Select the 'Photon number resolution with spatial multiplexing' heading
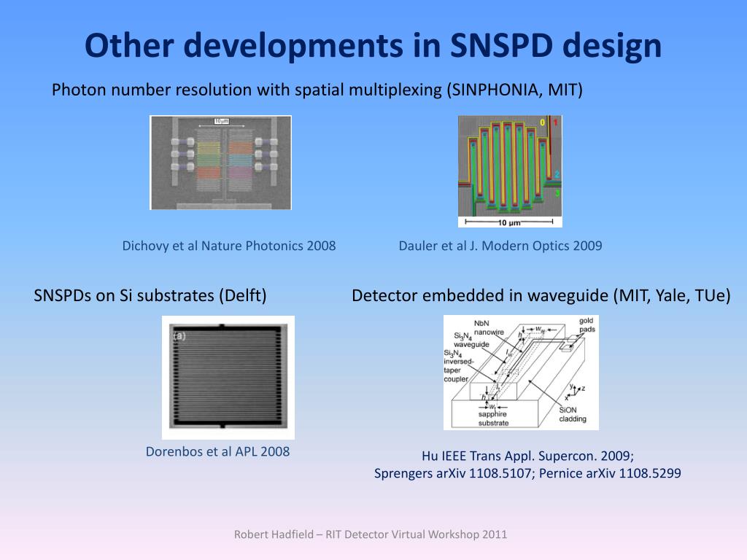747x560 pixels. (x=317, y=90)
